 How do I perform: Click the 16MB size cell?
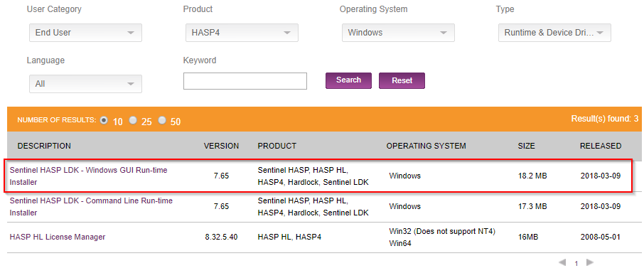[x=528, y=237]
